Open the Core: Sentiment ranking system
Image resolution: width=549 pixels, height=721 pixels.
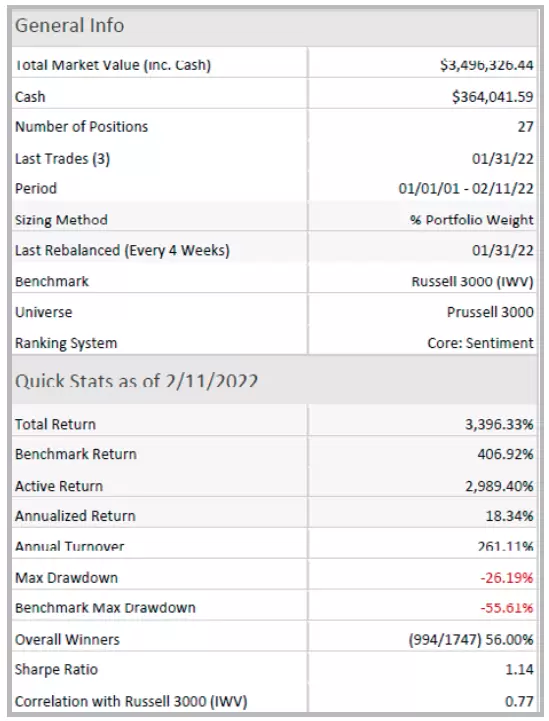(480, 343)
